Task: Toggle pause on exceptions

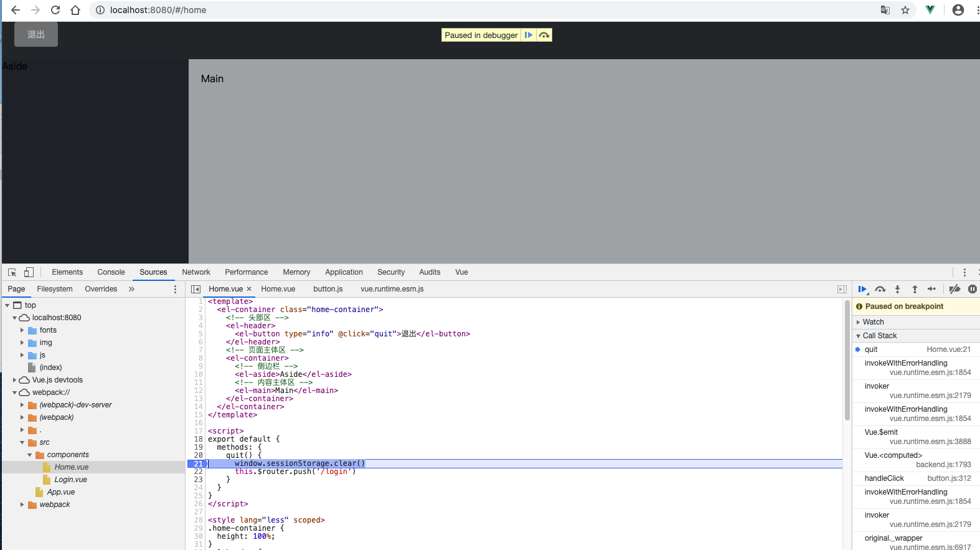Action: (x=972, y=289)
